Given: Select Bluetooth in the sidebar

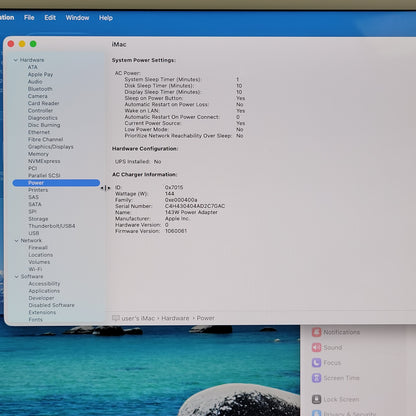Looking at the screenshot, I should [x=40, y=89].
